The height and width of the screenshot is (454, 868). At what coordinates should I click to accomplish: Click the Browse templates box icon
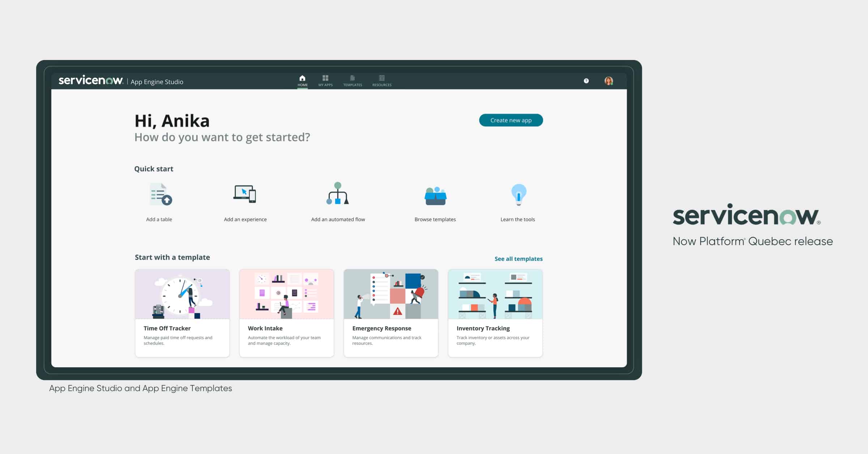[x=435, y=196]
